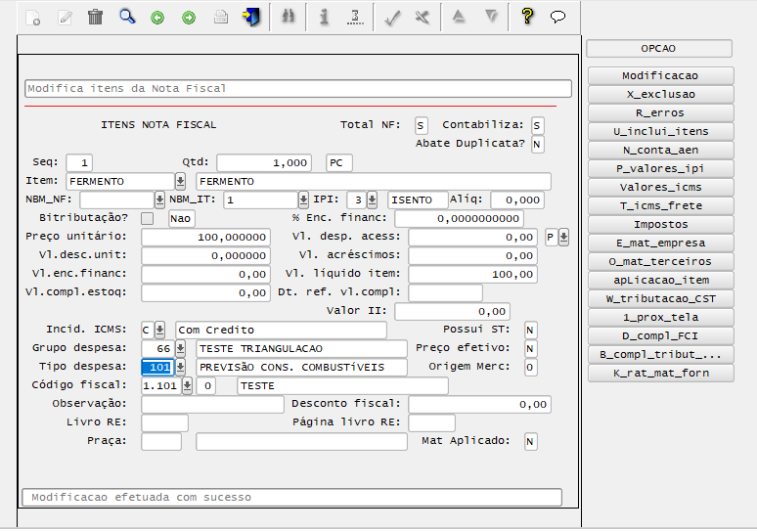Open help with yellow question mark icon
757x532 pixels.
[x=527, y=17]
